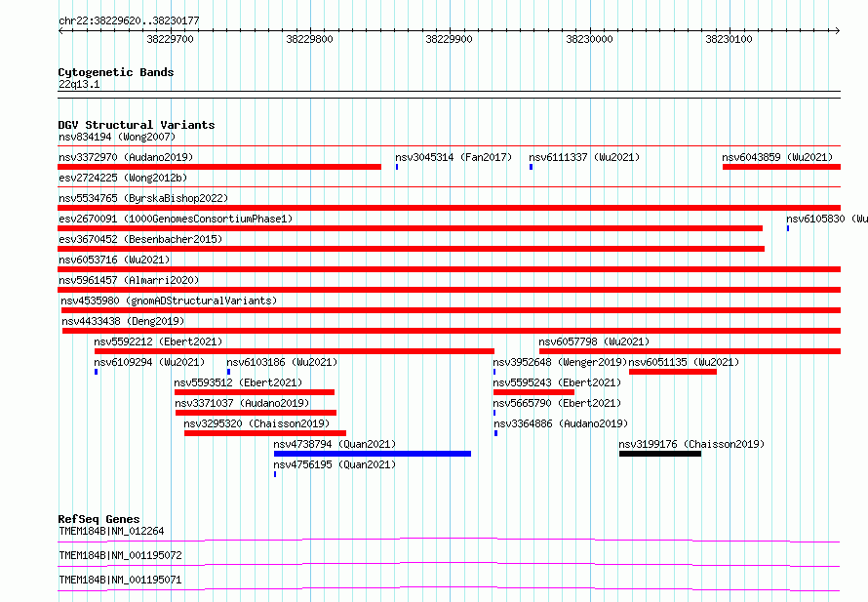Click the small blue nsv4756195 marker
This screenshot has width=868, height=602.
tap(275, 474)
